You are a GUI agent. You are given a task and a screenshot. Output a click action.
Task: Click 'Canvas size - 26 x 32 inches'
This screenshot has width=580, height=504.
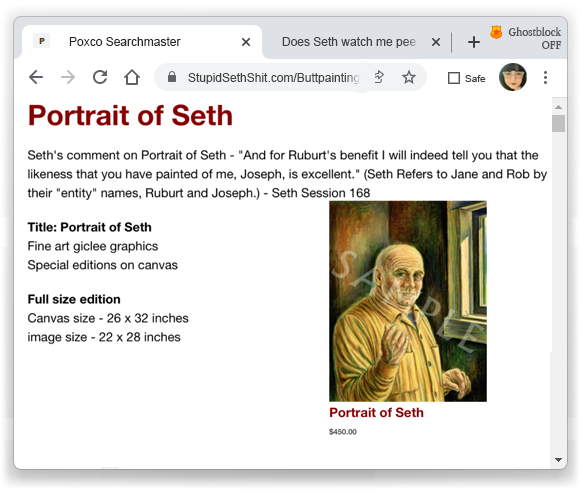108,318
